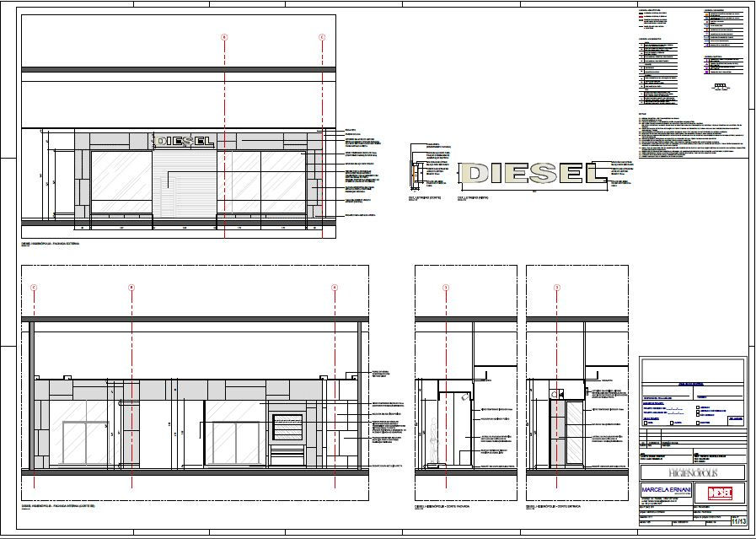
Task: Select section marker C in the internal facade drawing
Action: point(34,288)
